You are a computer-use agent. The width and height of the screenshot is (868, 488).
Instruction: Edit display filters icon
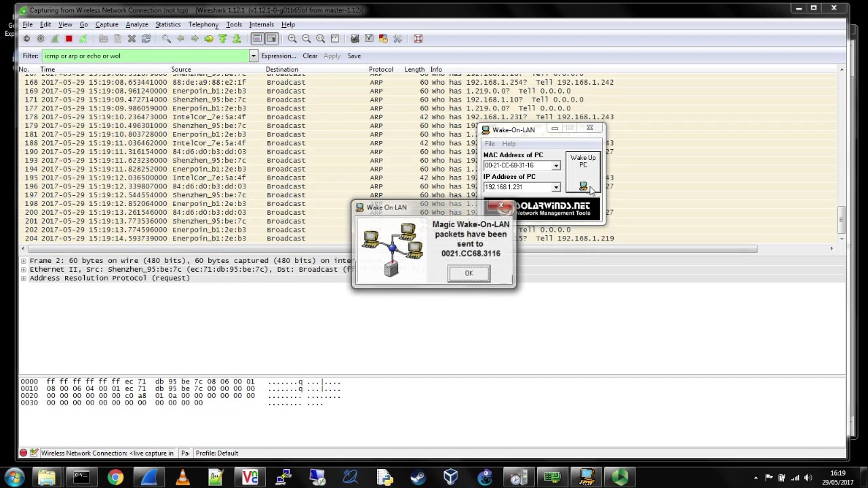(369, 39)
